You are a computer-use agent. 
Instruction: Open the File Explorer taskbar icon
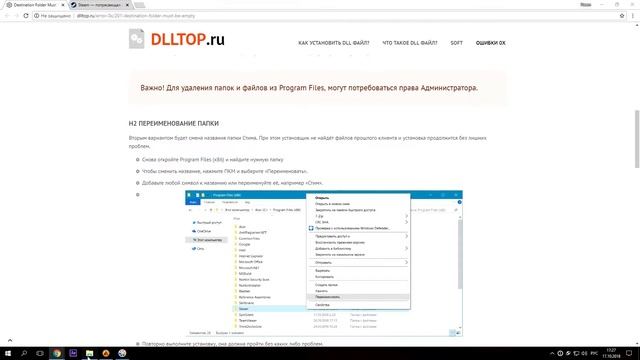point(89,353)
